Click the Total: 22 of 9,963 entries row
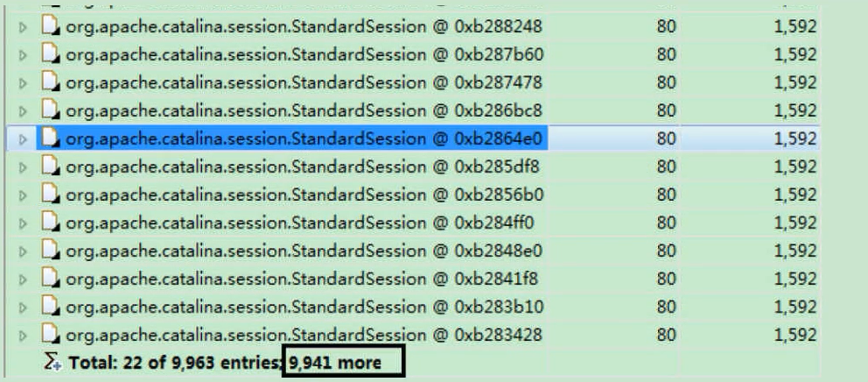The height and width of the screenshot is (382, 868). pos(412,363)
